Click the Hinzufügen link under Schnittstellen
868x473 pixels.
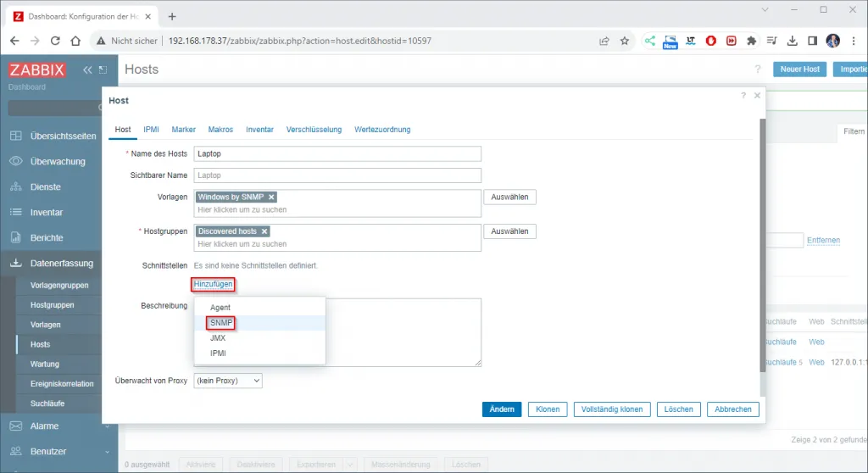pyautogui.click(x=214, y=284)
